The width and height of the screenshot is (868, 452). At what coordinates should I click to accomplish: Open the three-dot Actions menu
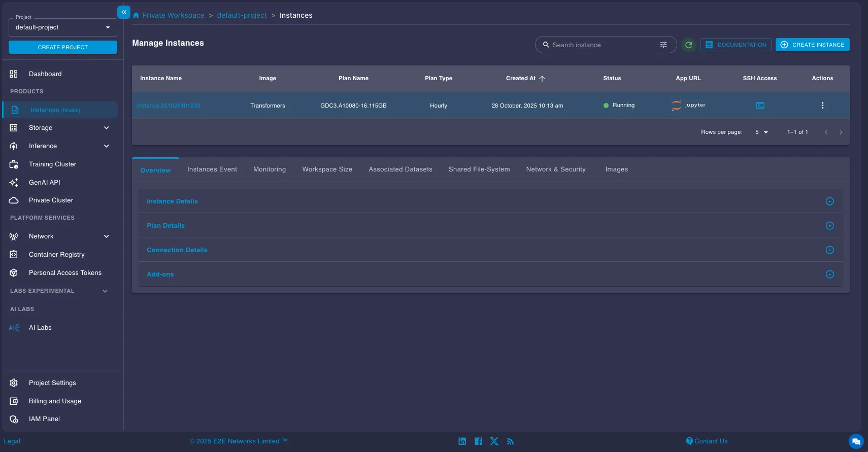point(822,106)
